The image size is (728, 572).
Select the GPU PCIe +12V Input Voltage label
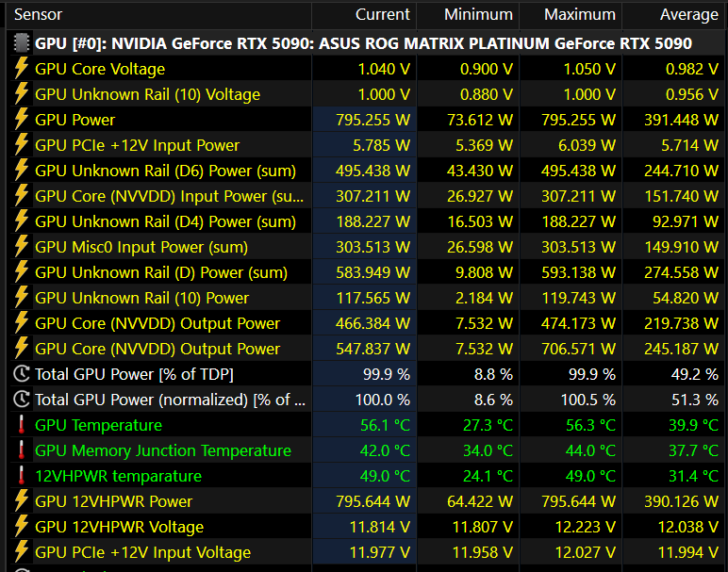coord(143,552)
